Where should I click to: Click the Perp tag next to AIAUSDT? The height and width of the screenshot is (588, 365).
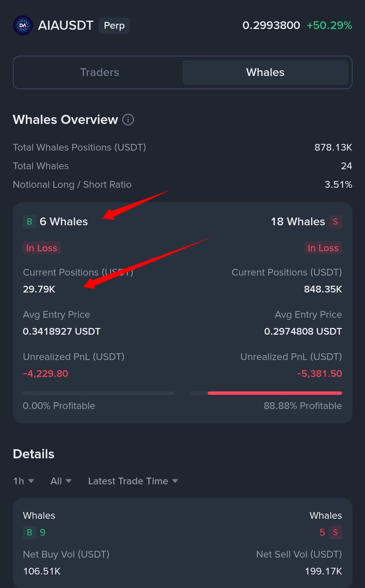coord(114,25)
